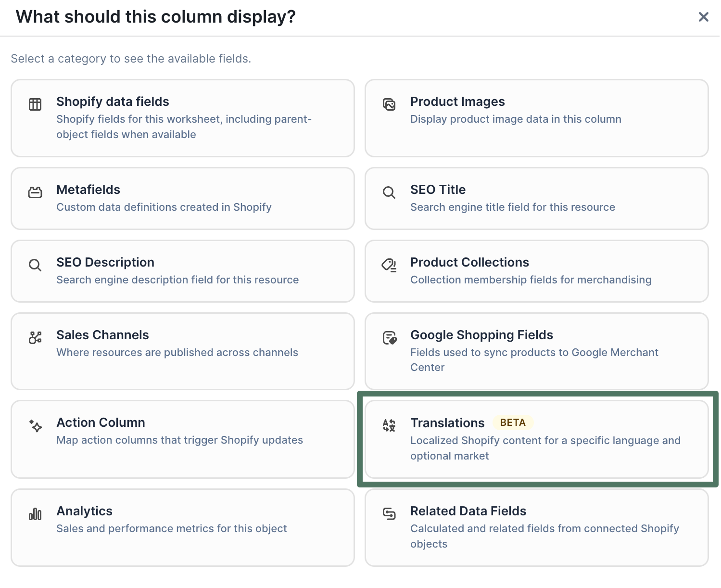
Task: Select the Shopify data fields heading
Action: pyautogui.click(x=113, y=102)
